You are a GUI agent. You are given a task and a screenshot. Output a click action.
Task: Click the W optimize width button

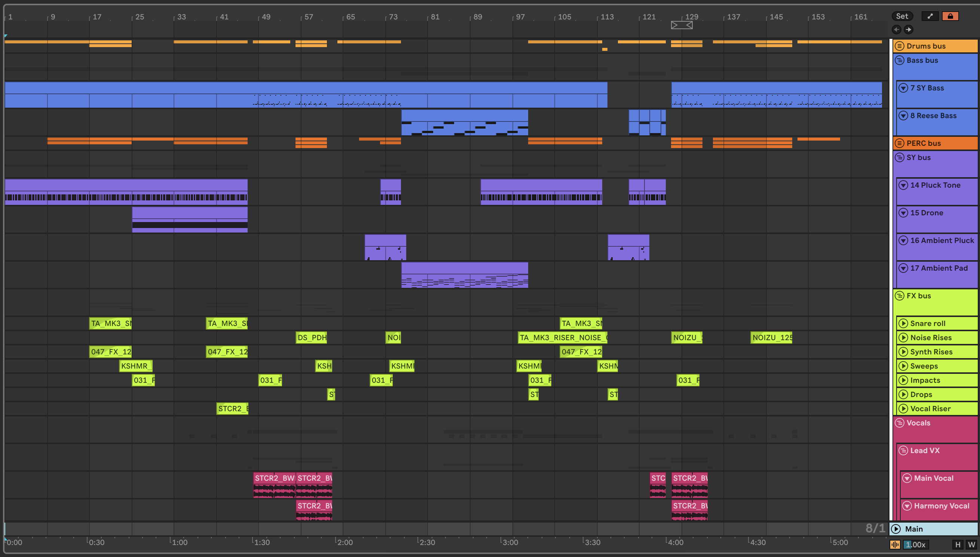point(971,544)
